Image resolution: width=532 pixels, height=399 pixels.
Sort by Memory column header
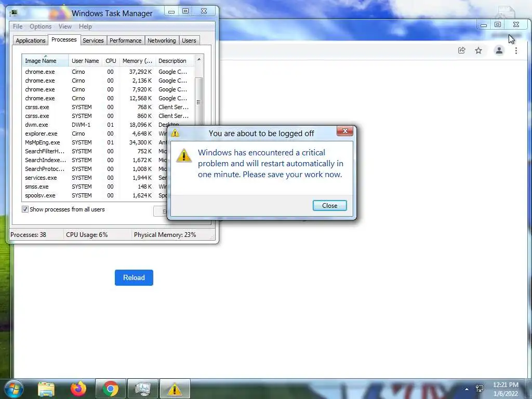pos(137,61)
